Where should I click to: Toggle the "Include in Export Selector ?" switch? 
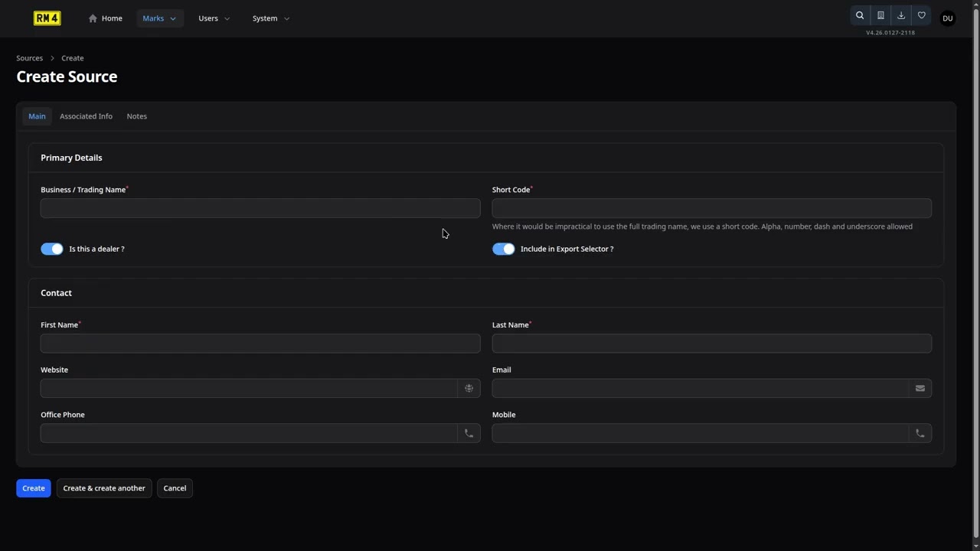504,249
